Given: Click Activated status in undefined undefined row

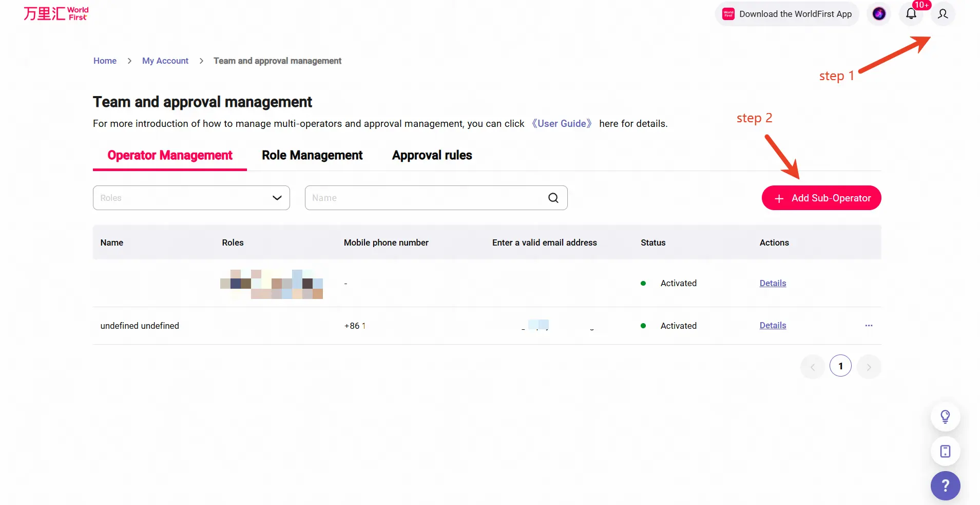Looking at the screenshot, I should tap(678, 326).
